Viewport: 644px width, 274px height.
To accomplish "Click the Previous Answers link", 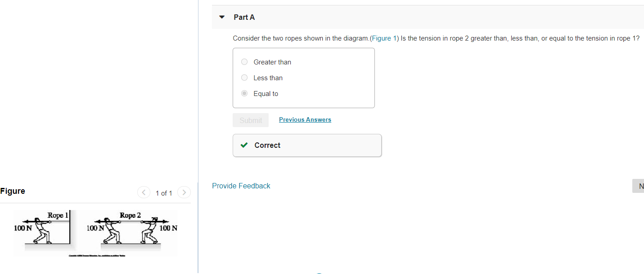I will tap(305, 119).
